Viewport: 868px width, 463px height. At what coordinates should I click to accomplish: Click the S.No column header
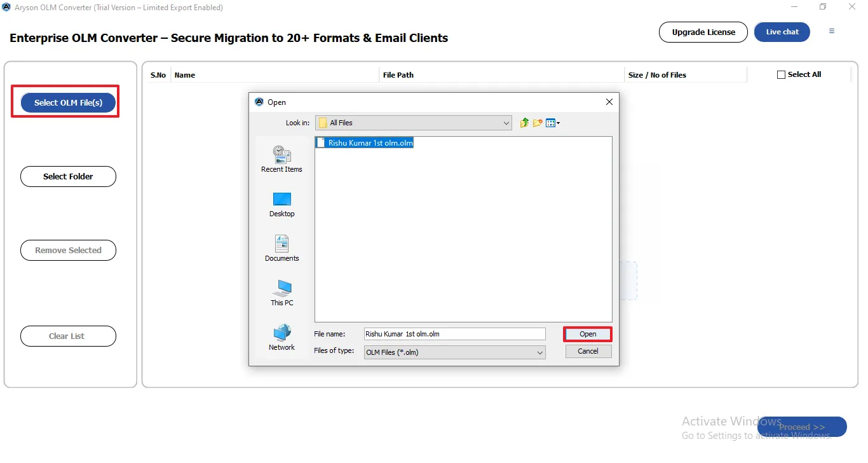tap(158, 75)
